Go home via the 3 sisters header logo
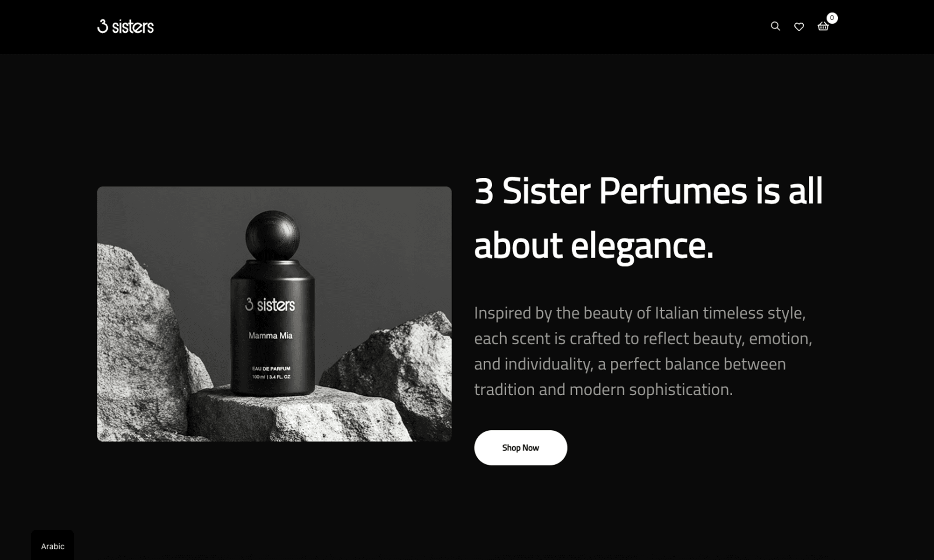 125,27
